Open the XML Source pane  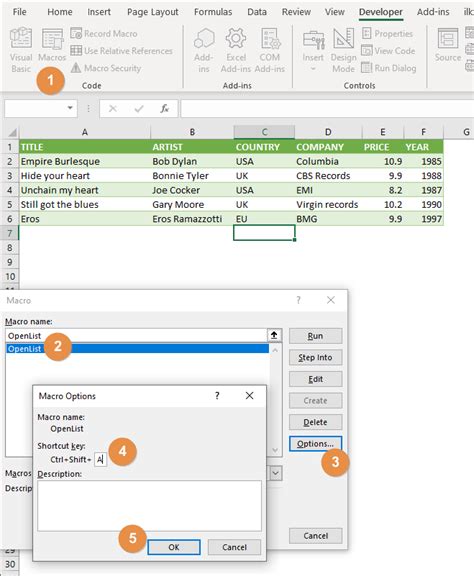[448, 45]
